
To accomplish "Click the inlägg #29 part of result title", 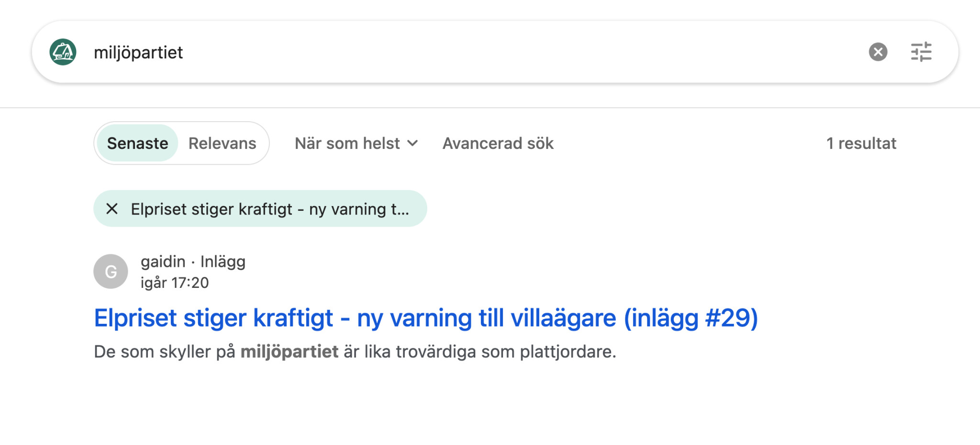I will [690, 318].
